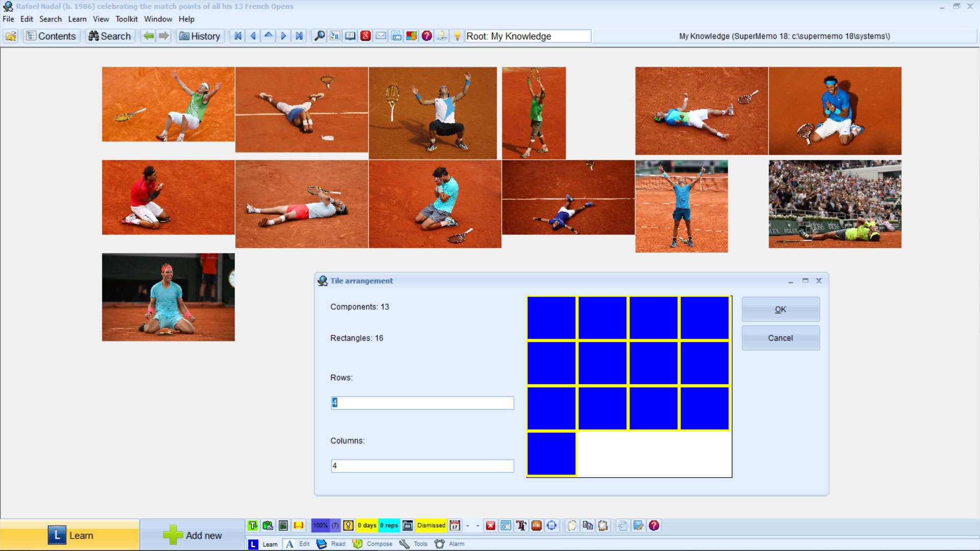Open the Learn menu

point(77,19)
